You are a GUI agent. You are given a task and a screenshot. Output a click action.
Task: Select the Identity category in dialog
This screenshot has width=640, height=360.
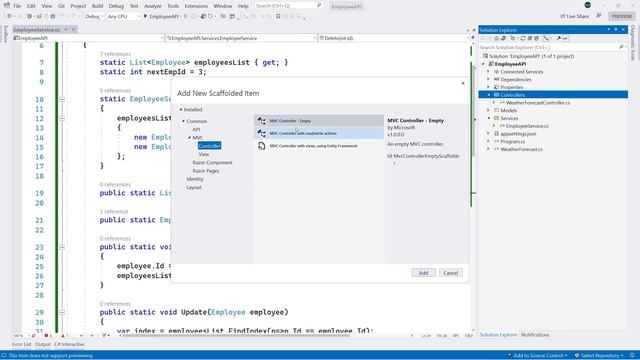click(195, 179)
